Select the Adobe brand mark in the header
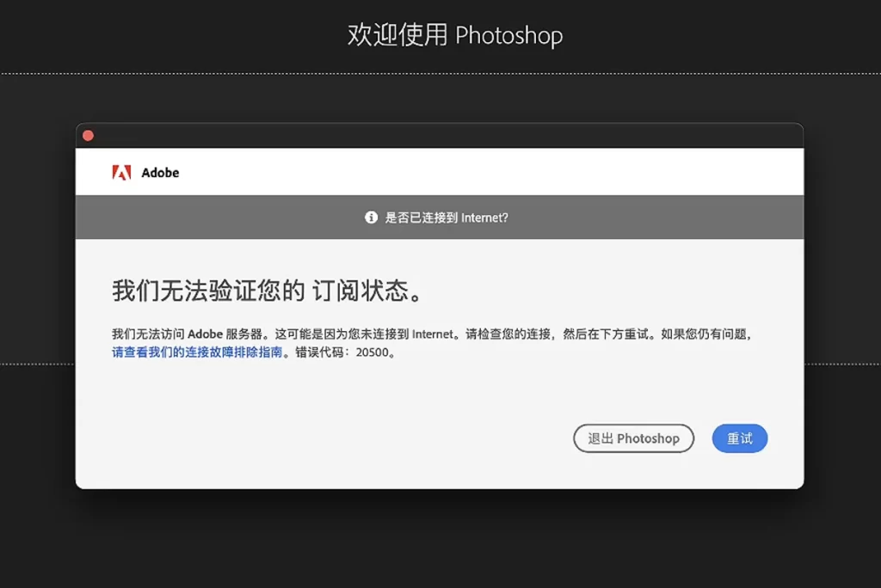 coord(123,172)
